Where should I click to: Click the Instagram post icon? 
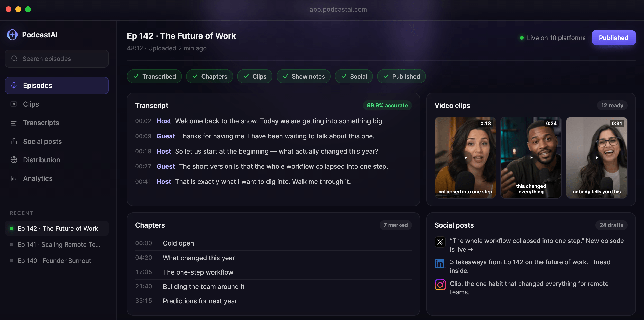[440, 285]
